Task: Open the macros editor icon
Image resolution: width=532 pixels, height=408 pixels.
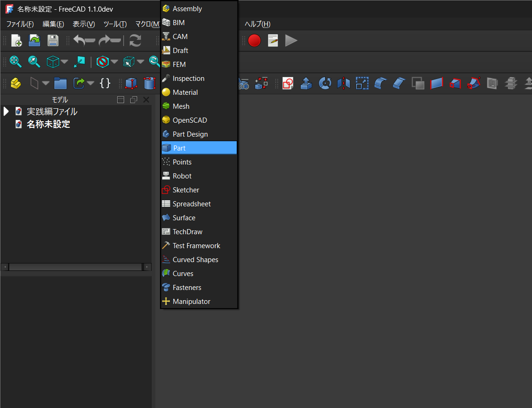Action: [x=273, y=40]
